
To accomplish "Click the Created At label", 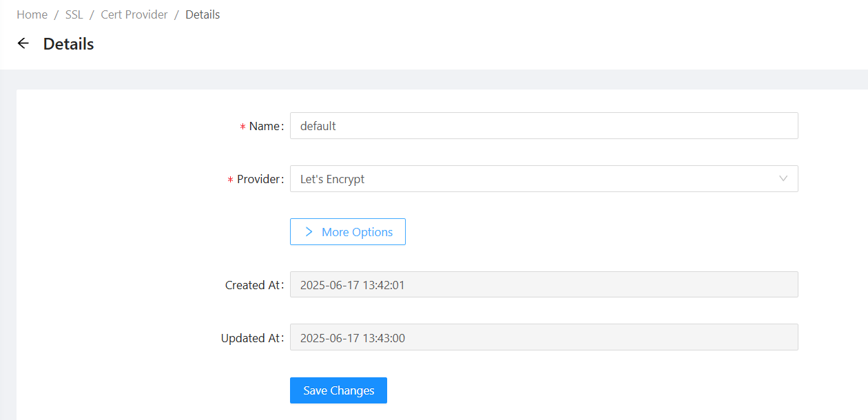I will pos(253,285).
